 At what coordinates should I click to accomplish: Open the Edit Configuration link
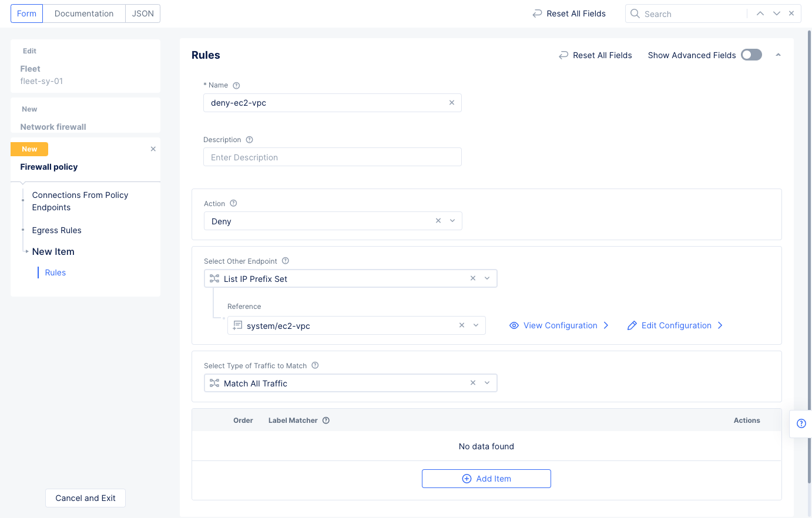676,325
